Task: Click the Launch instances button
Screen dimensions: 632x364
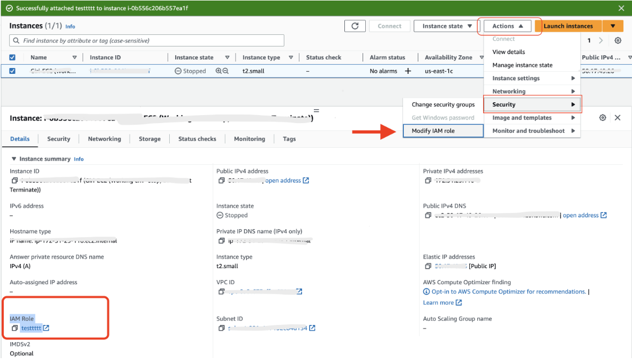Action: tap(568, 26)
